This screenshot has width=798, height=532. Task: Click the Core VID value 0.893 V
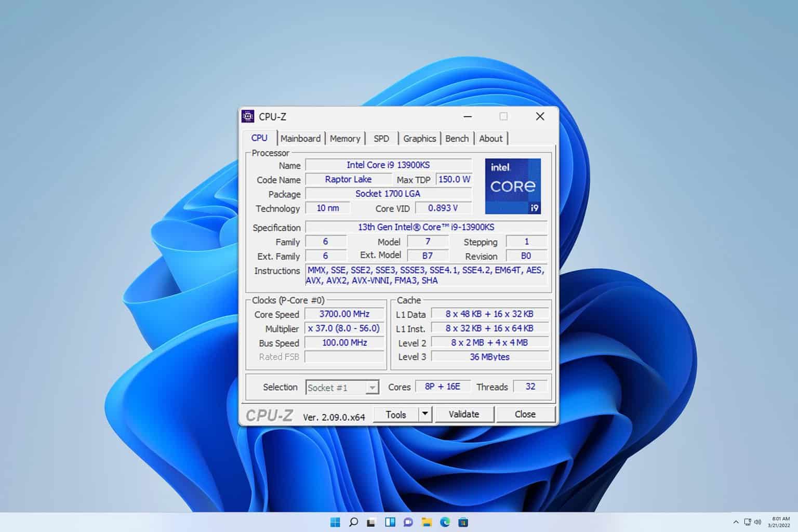click(443, 208)
